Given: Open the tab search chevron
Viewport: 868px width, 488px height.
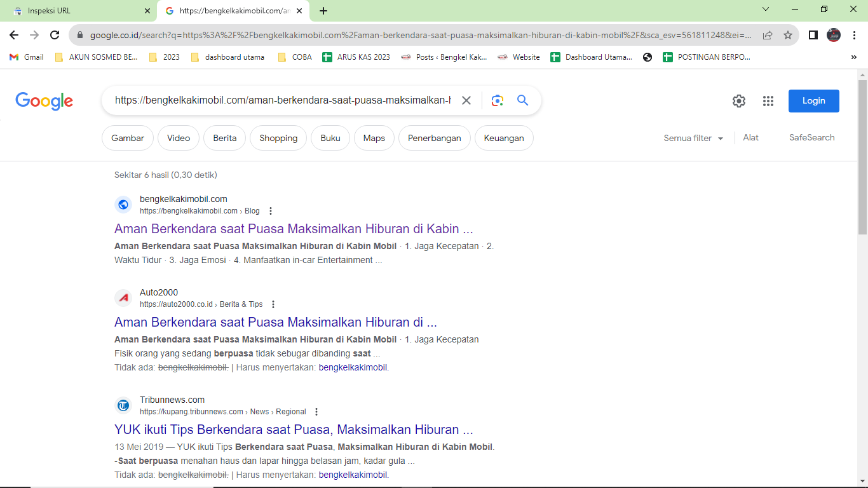Looking at the screenshot, I should pyautogui.click(x=766, y=10).
